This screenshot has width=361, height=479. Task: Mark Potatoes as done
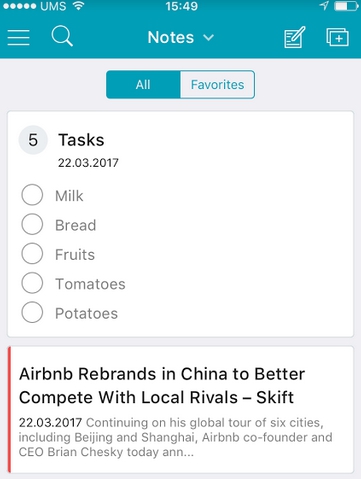(x=32, y=312)
